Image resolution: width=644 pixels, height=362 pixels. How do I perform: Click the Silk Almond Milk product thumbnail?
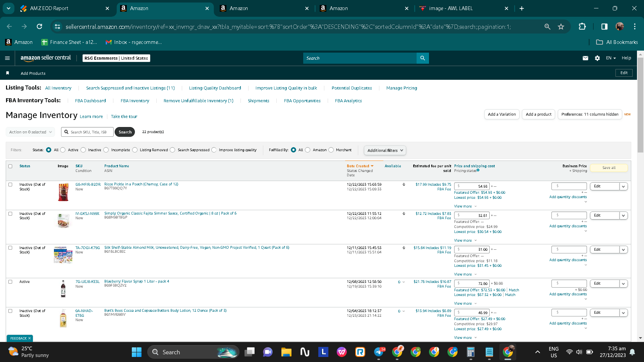[x=63, y=255]
